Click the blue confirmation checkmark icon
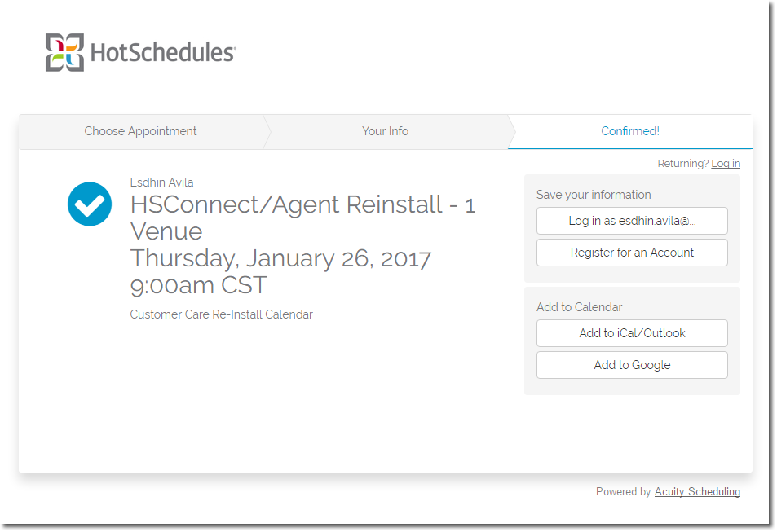Viewport: 777px width, 532px height. pyautogui.click(x=90, y=204)
